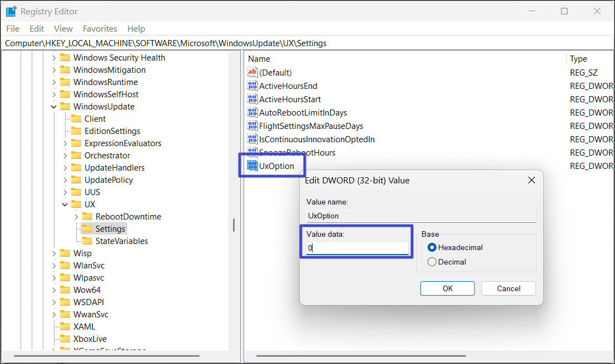
Task: Cancel the Edit DWORD dialog
Action: click(508, 288)
